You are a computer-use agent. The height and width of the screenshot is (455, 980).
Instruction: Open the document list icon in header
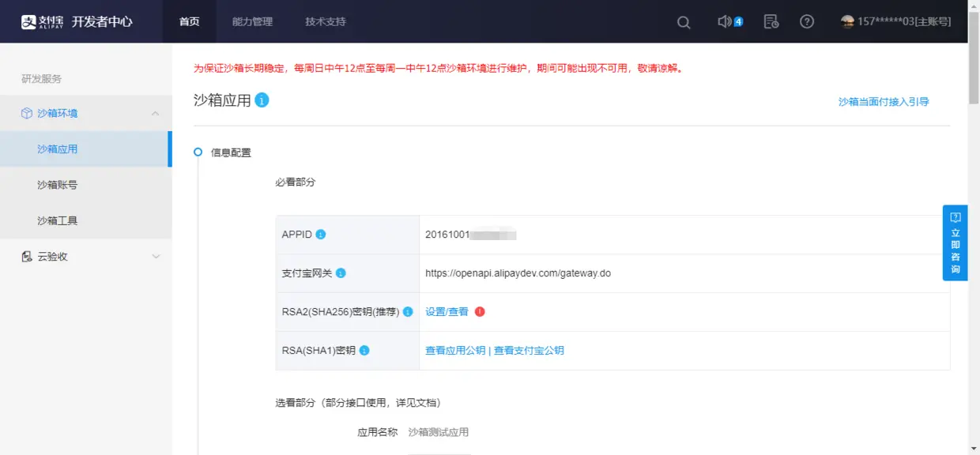771,21
